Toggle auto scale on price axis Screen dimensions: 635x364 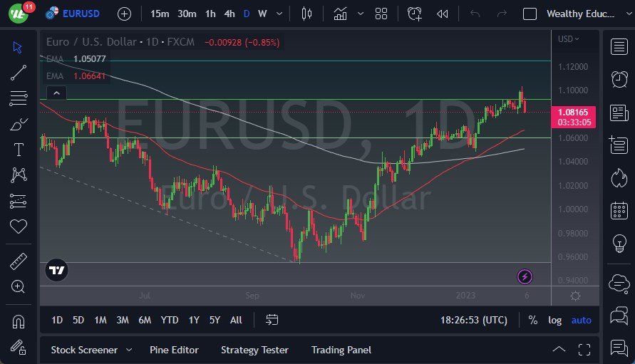pos(581,320)
